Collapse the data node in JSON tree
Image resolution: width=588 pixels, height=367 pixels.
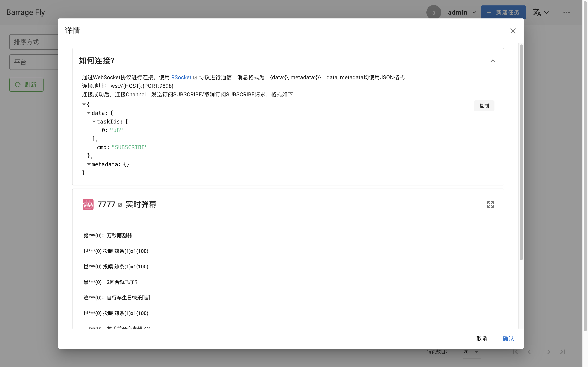tap(89, 113)
